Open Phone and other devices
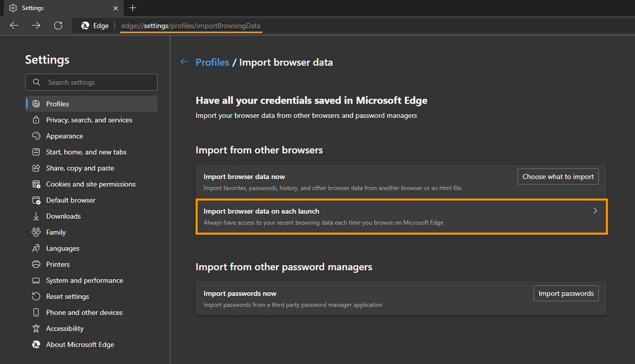The height and width of the screenshot is (364, 635). coord(91,312)
